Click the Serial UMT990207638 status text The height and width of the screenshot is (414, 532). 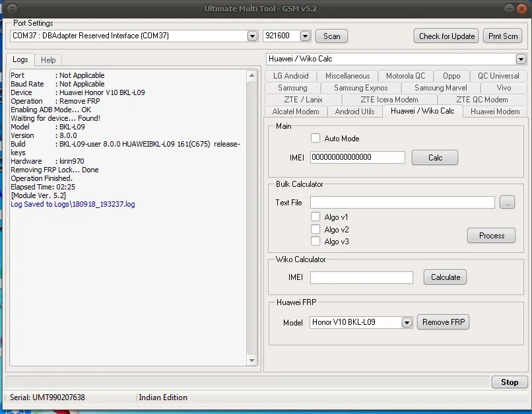[47, 397]
